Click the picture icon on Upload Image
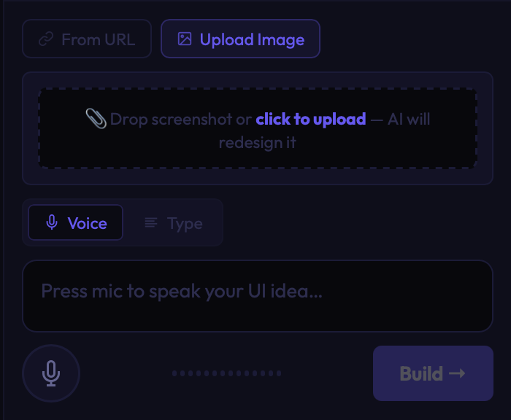The width and height of the screenshot is (511, 420). 185,39
